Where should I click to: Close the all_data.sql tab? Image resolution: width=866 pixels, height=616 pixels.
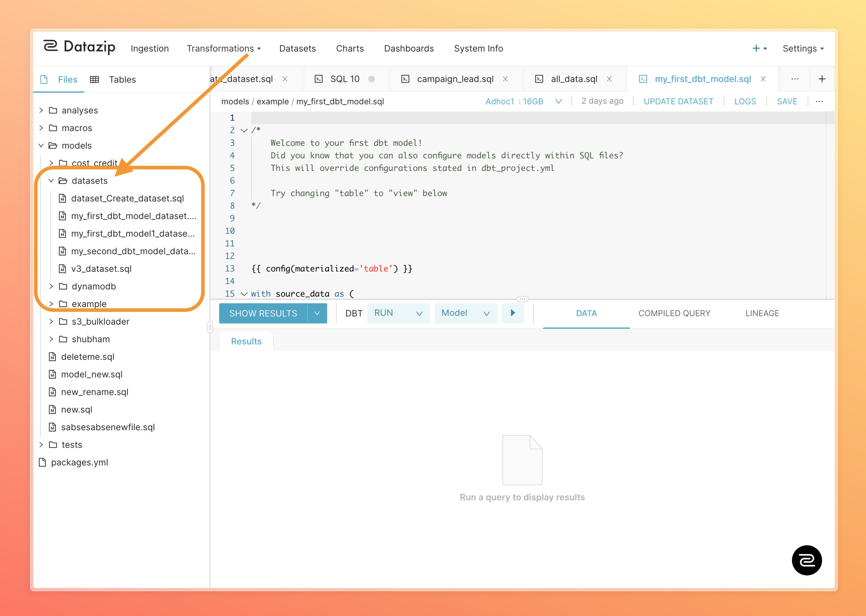[x=609, y=79]
